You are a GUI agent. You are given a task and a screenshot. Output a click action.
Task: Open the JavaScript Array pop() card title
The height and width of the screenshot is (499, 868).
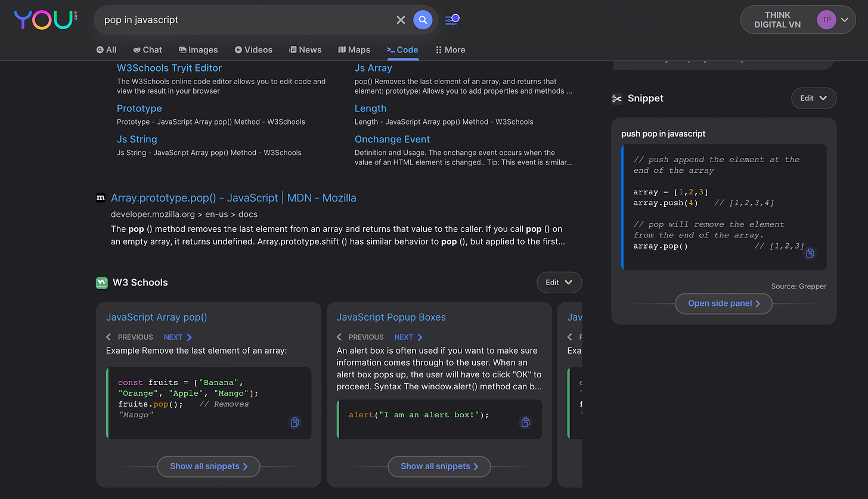(157, 317)
